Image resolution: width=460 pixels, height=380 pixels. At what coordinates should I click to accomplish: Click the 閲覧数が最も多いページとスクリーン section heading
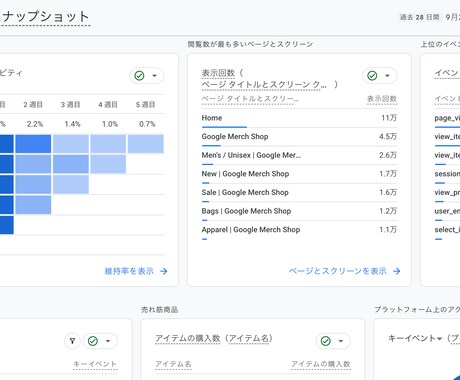pyautogui.click(x=250, y=44)
